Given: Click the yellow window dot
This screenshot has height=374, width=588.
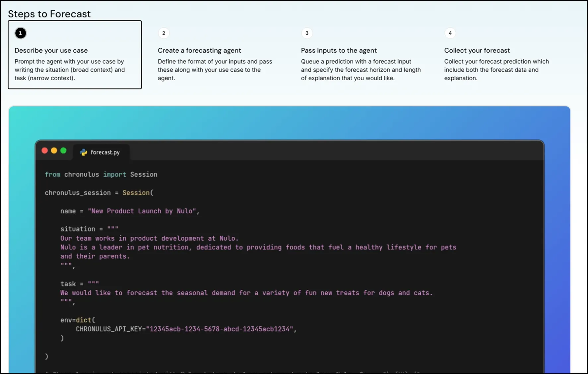Looking at the screenshot, I should click(54, 151).
